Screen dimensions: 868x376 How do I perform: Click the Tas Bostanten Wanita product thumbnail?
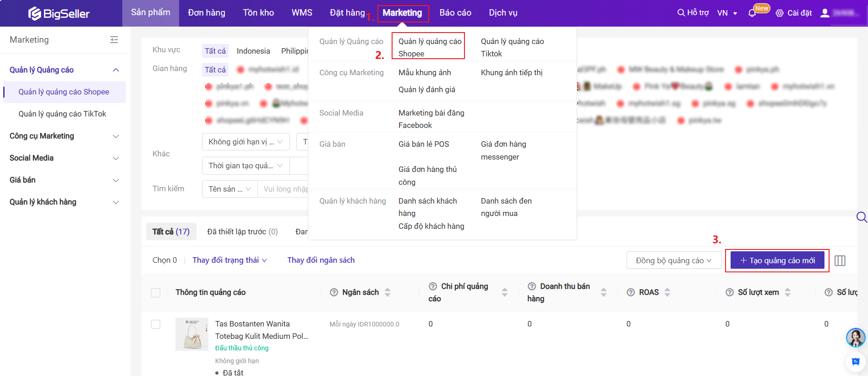pos(192,334)
